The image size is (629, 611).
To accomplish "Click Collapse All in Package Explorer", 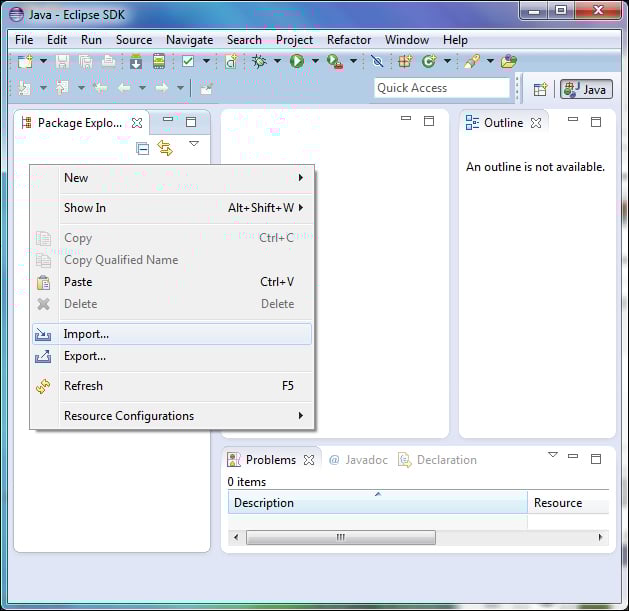I will (x=142, y=148).
